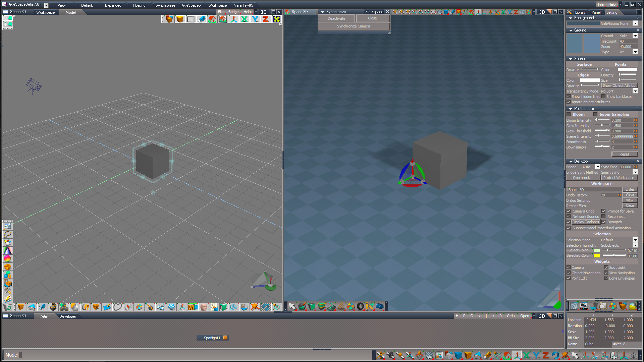The width and height of the screenshot is (644, 362).
Task: Open the 4View layout tab
Action: (x=61, y=5)
